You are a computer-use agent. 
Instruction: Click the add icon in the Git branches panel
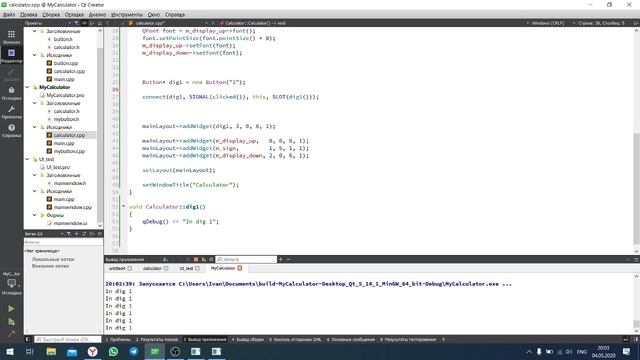(x=76, y=234)
